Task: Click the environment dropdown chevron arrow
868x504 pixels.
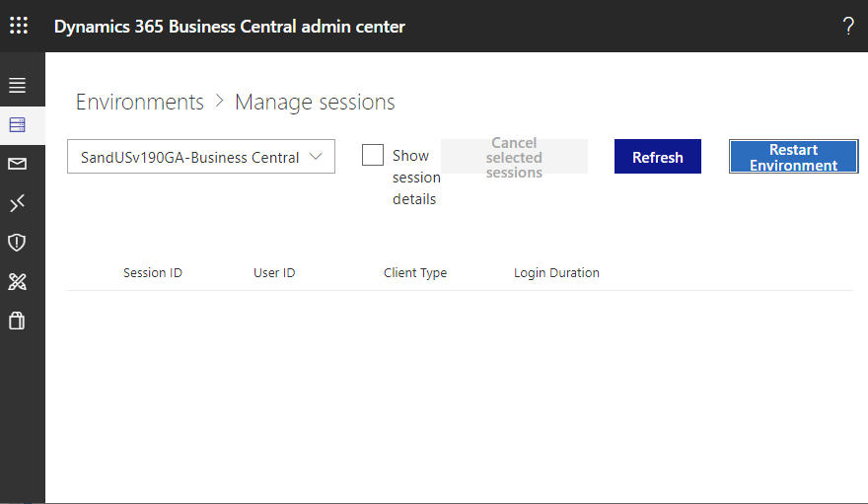Action: click(316, 157)
